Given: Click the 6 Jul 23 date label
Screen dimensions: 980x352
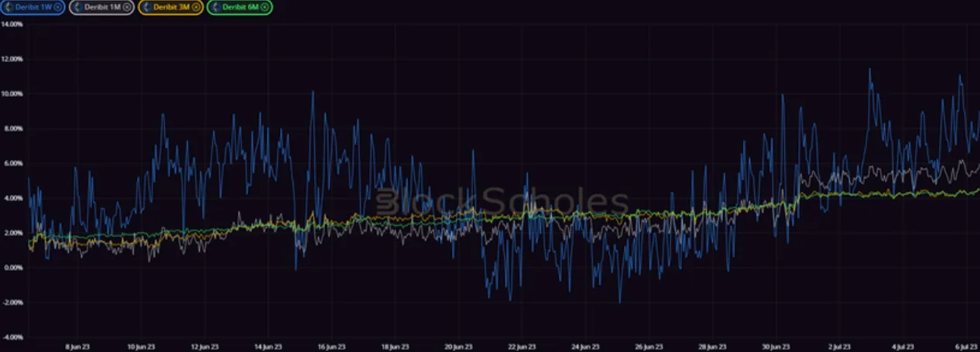Looking at the screenshot, I should tap(967, 347).
